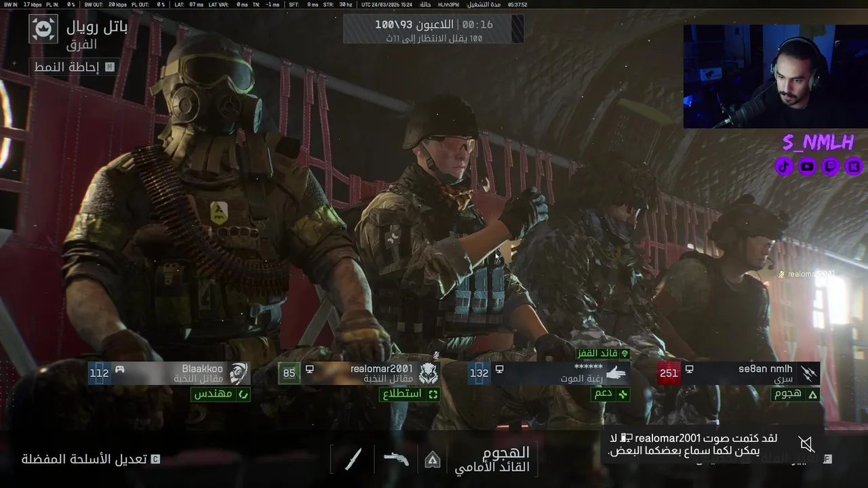
Task: Click the Battle Royale mode icon
Action: (43, 28)
